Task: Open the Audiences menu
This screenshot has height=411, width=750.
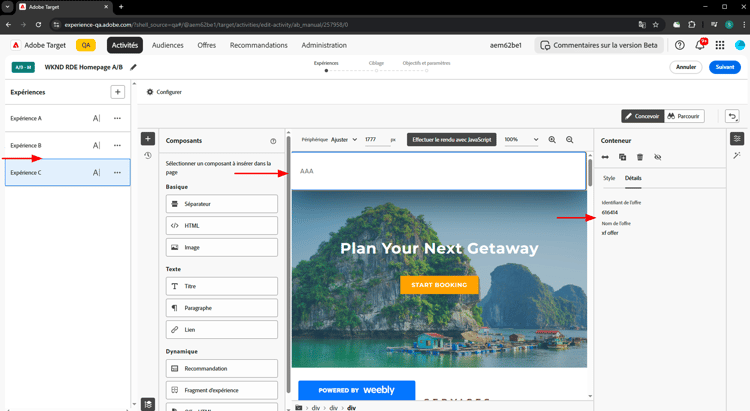Action: click(x=167, y=45)
